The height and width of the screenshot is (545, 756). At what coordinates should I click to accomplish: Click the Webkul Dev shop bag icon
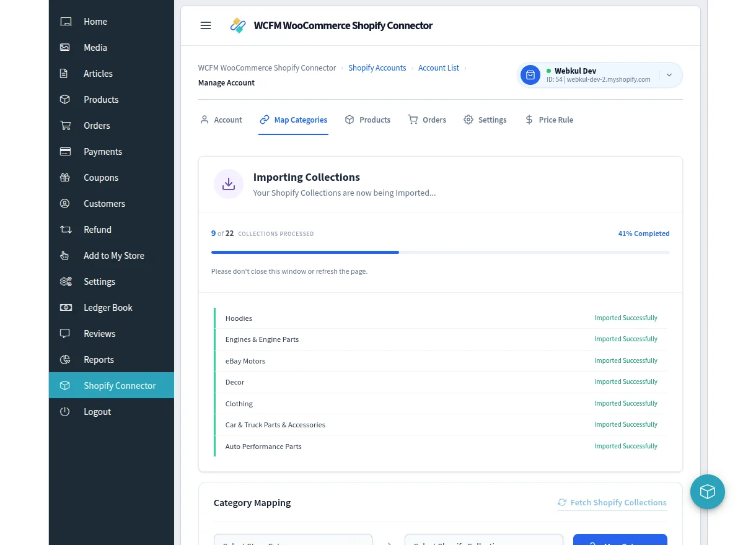[530, 75]
